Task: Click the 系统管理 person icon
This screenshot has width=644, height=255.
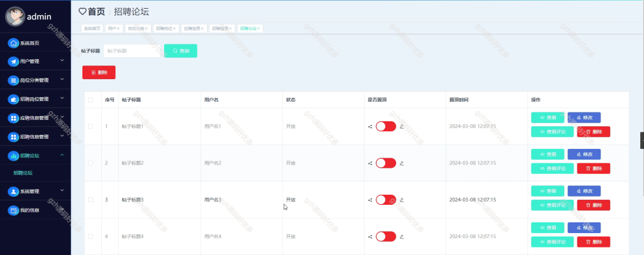Action: pos(14,192)
